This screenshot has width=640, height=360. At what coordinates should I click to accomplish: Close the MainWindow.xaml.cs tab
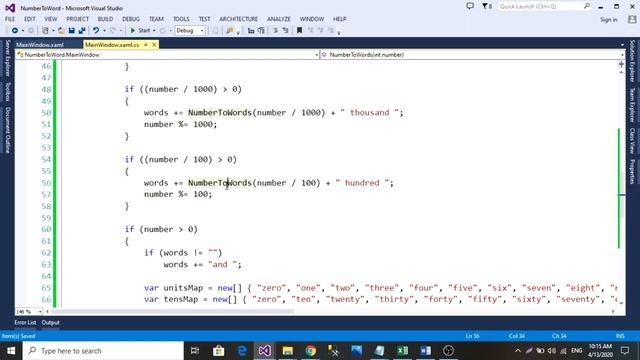point(154,45)
